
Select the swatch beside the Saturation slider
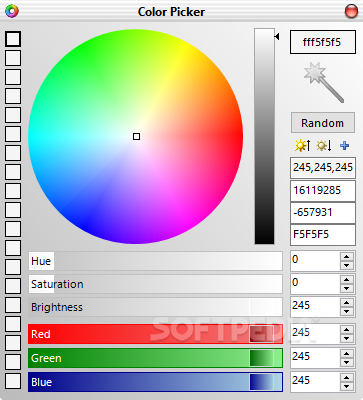click(13, 286)
